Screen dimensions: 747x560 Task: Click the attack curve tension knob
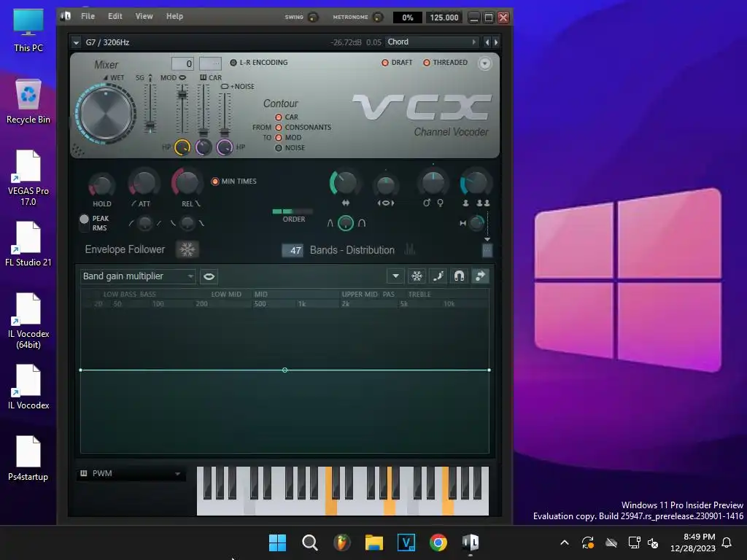tap(145, 223)
